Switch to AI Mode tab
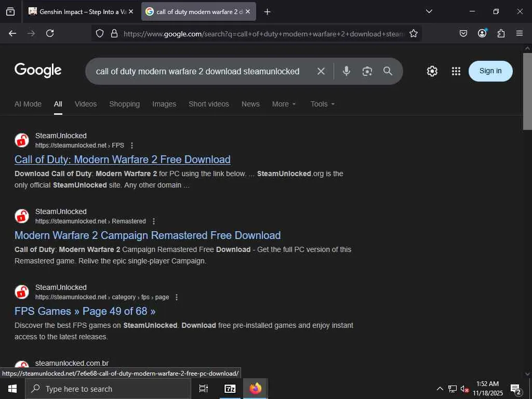The height and width of the screenshot is (399, 532). click(x=28, y=104)
